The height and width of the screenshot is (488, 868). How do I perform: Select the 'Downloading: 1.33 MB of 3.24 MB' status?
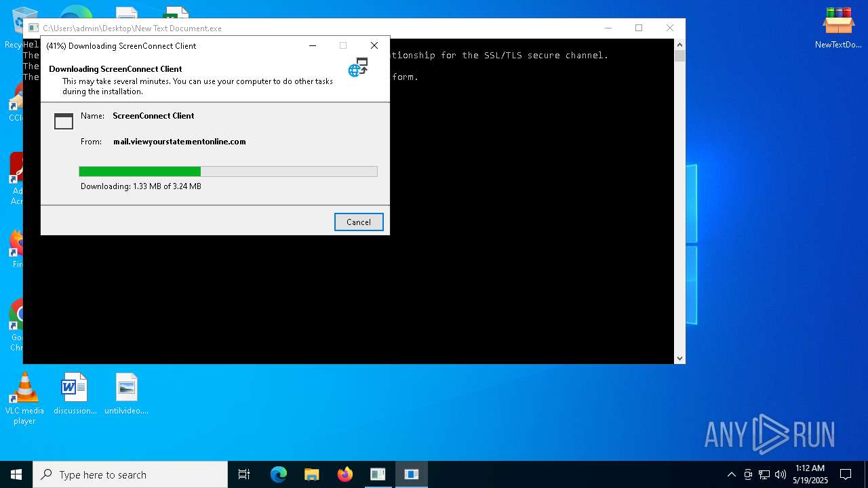[x=141, y=186]
